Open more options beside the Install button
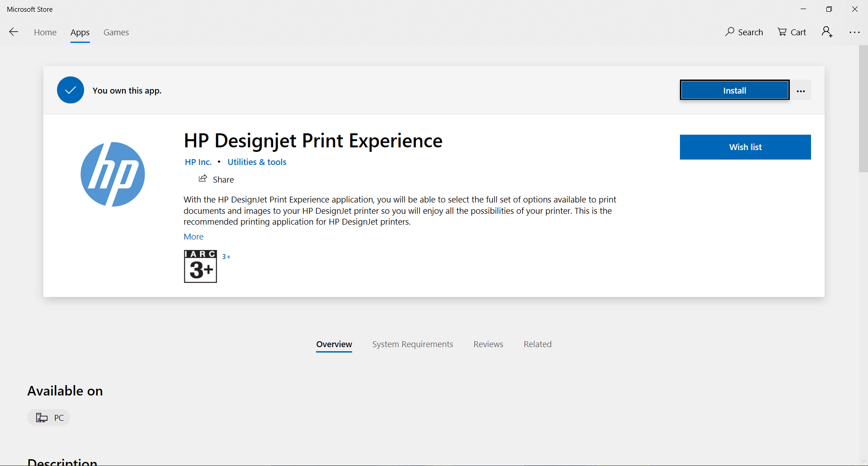Viewport: 868px width, 466px height. pos(801,90)
